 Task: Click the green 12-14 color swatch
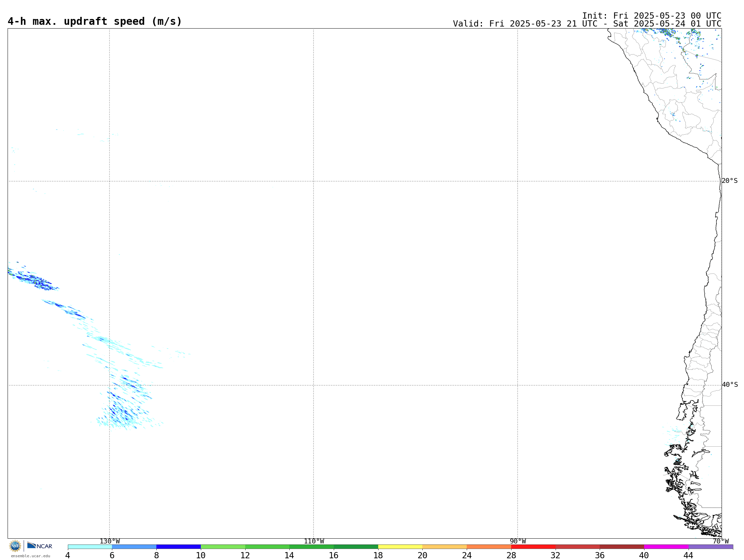click(x=267, y=547)
